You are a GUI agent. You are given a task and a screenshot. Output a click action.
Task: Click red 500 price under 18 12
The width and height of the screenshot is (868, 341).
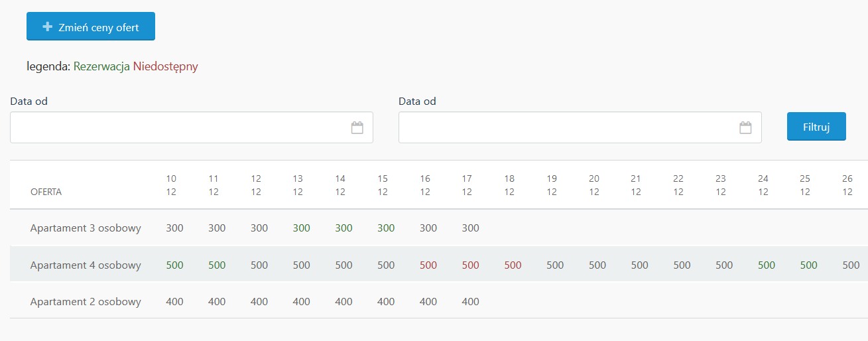point(513,265)
